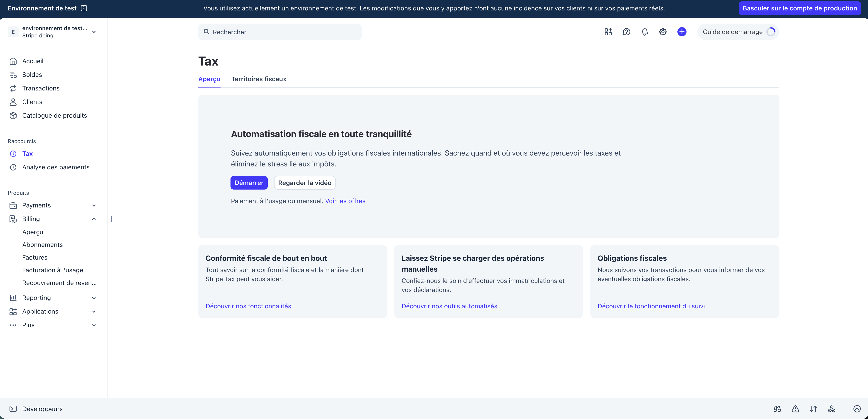The width and height of the screenshot is (868, 419).
Task: Open Catalogue de produits in the sidebar
Action: pyautogui.click(x=55, y=116)
